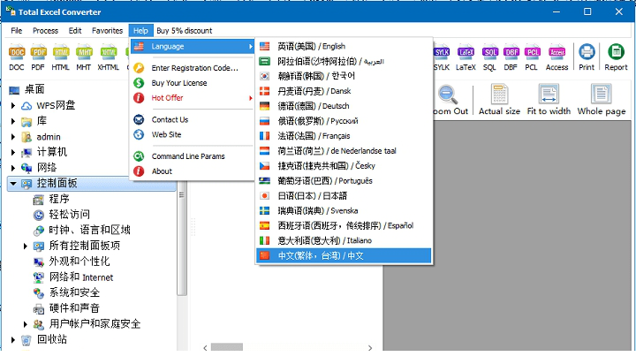
Task: Open the File menu
Action: pyautogui.click(x=17, y=30)
